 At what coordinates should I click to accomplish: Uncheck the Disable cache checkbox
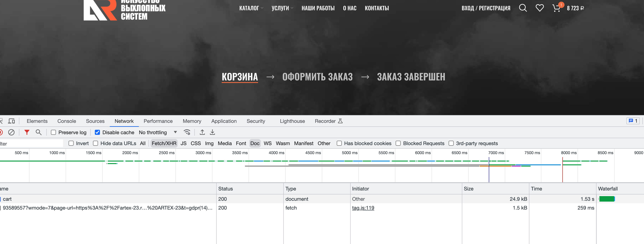pyautogui.click(x=98, y=132)
